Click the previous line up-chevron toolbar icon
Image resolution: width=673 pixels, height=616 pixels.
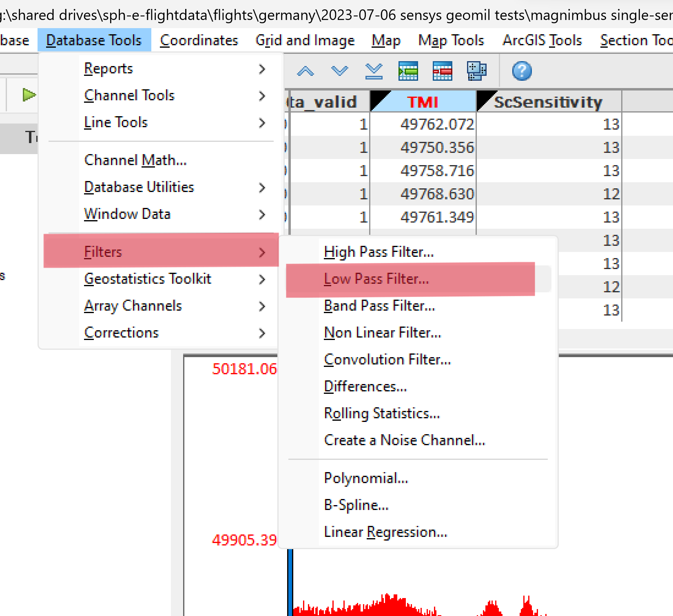pos(305,71)
